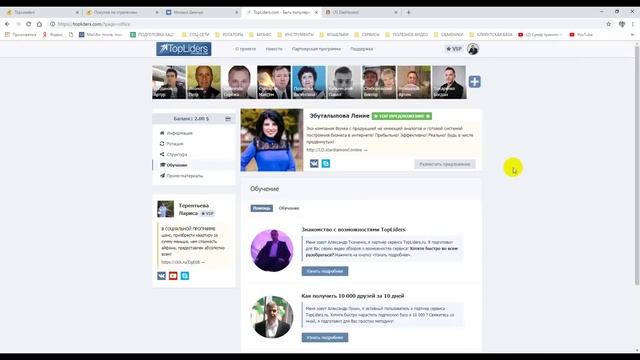This screenshot has width=640, height=360.
Task: Close the Dashboard browser tab
Action: (396, 12)
